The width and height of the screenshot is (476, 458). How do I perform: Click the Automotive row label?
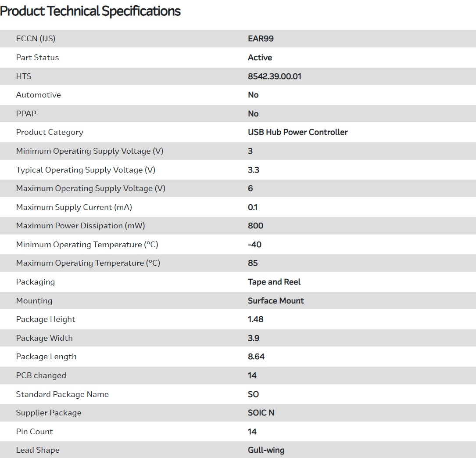point(38,95)
